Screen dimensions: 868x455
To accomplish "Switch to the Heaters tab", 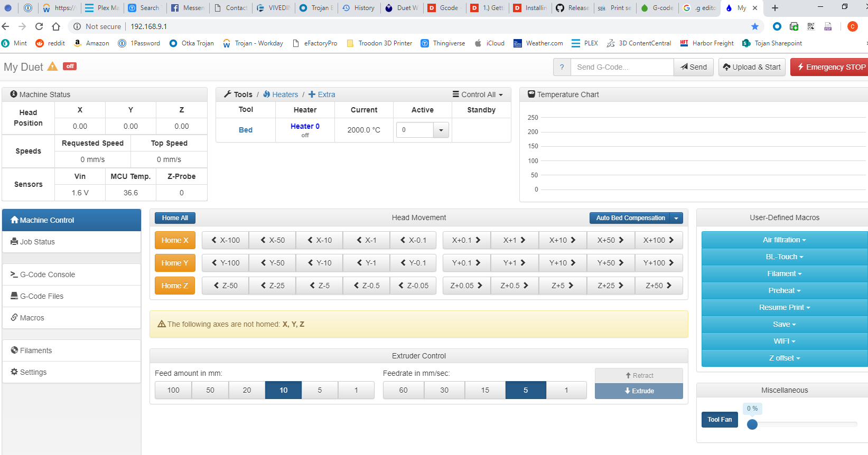I will pyautogui.click(x=281, y=94).
